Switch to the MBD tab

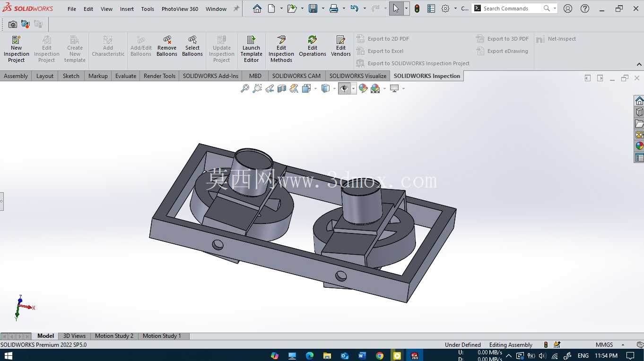(255, 76)
